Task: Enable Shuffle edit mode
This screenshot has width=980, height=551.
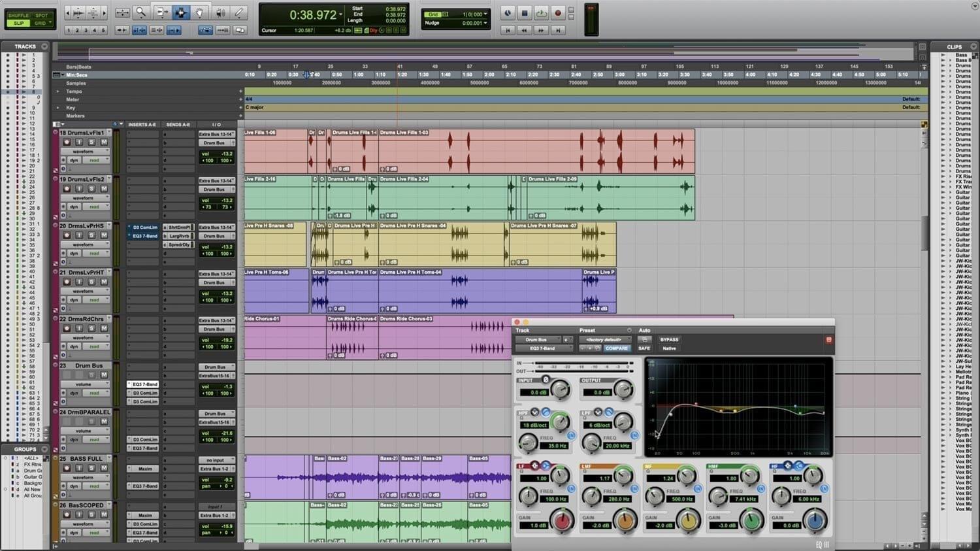Action: pos(18,15)
